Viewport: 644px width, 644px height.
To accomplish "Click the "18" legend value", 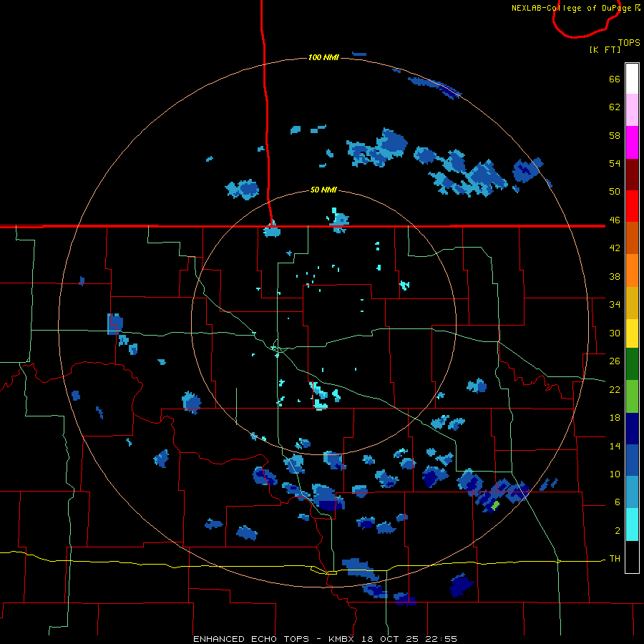I will click(x=615, y=418).
